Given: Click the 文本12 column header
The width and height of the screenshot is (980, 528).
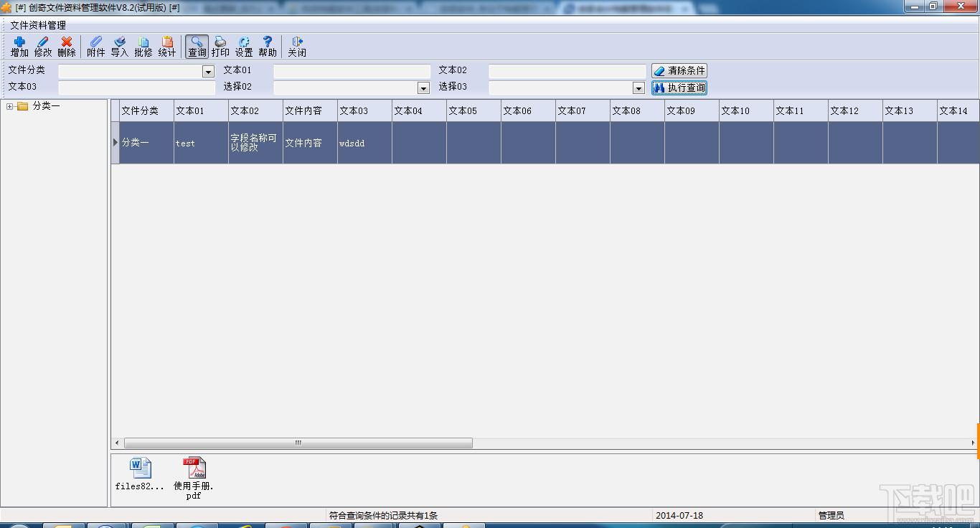Looking at the screenshot, I should click(855, 110).
